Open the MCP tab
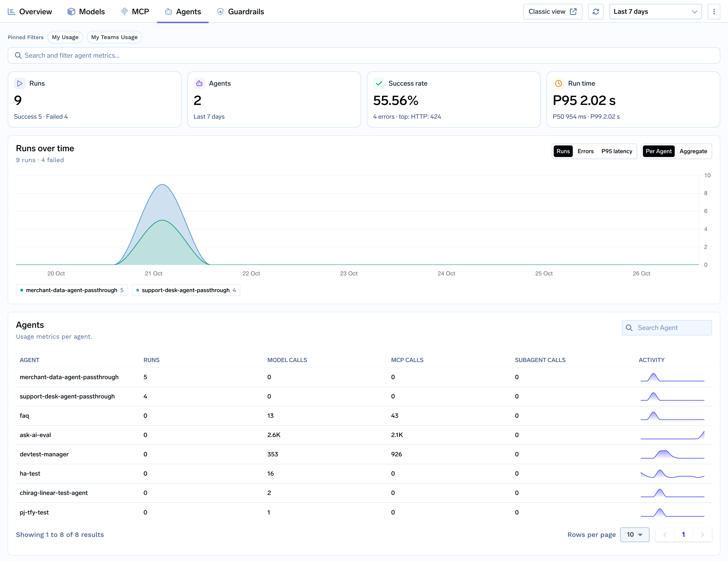 click(x=135, y=12)
